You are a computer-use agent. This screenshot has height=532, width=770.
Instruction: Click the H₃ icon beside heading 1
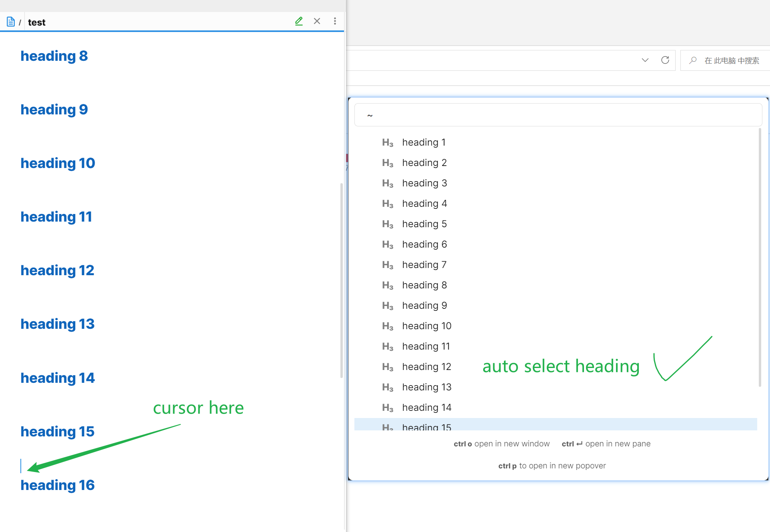point(388,142)
